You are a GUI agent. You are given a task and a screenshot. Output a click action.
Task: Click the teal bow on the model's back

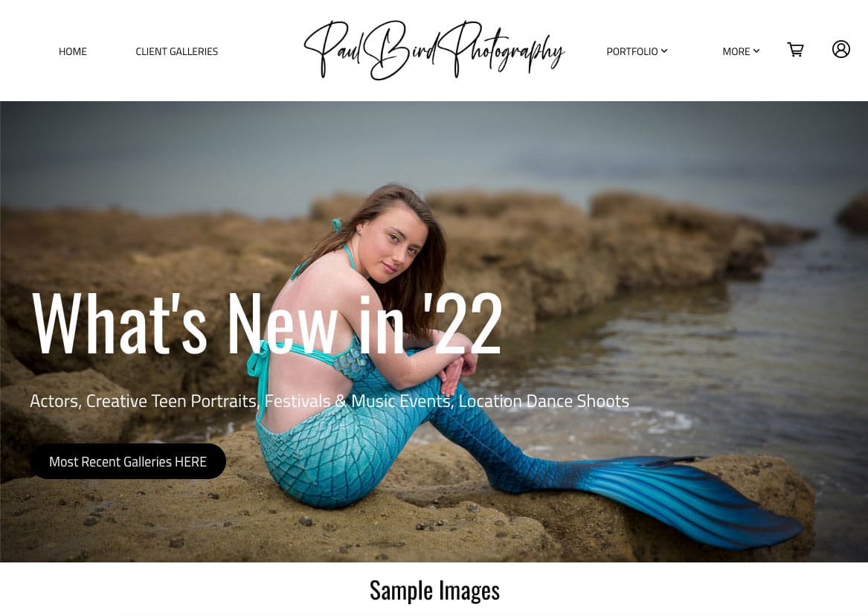(x=259, y=359)
